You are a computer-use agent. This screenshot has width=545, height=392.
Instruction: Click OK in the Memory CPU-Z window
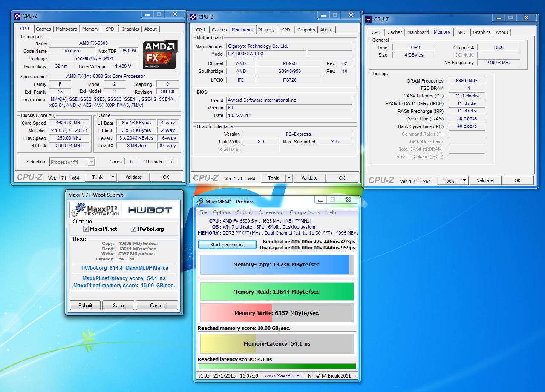pos(517,181)
